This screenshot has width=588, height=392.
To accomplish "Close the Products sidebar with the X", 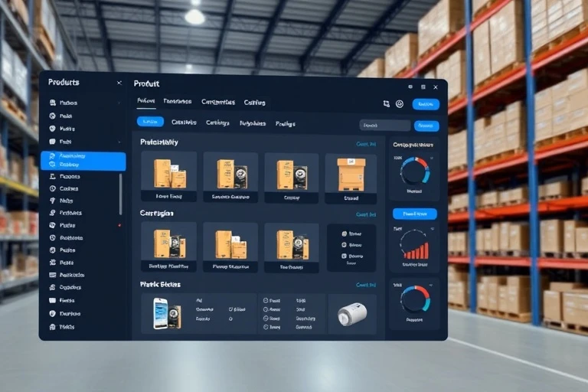I will (119, 83).
